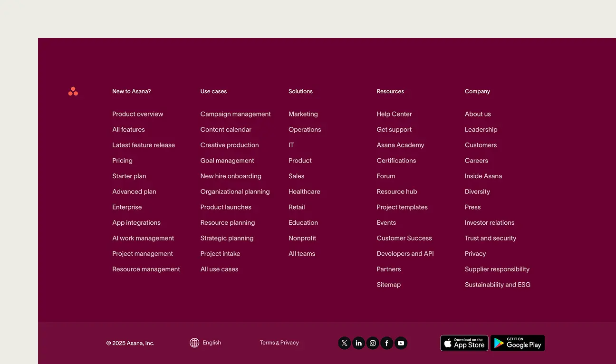616x364 pixels.
Task: Open the English language selector
Action: pyautogui.click(x=212, y=343)
